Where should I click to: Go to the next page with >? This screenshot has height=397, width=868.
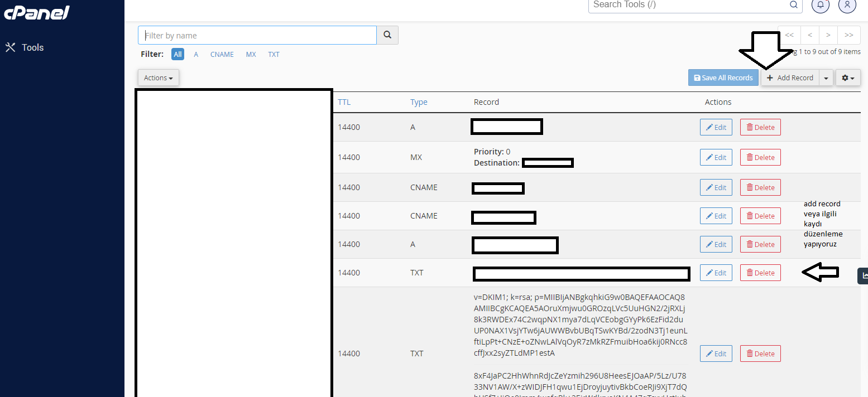pyautogui.click(x=828, y=35)
